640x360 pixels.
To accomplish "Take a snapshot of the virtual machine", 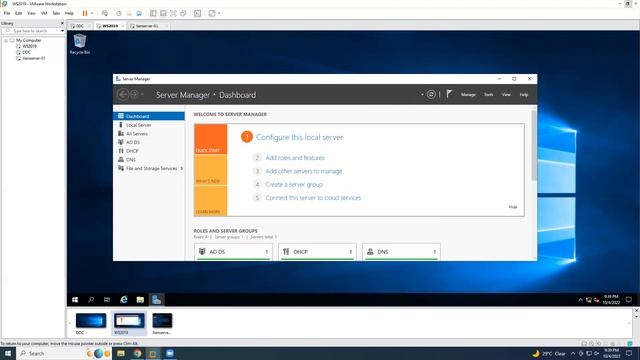I will (x=119, y=13).
